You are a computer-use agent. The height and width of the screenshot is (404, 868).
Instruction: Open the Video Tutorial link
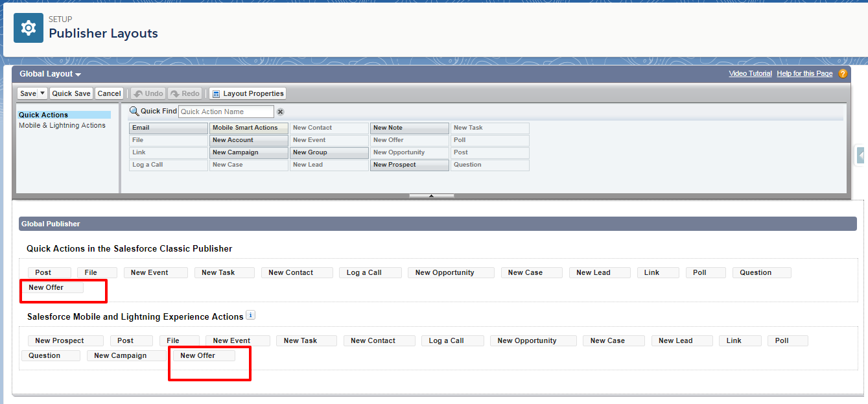click(751, 73)
